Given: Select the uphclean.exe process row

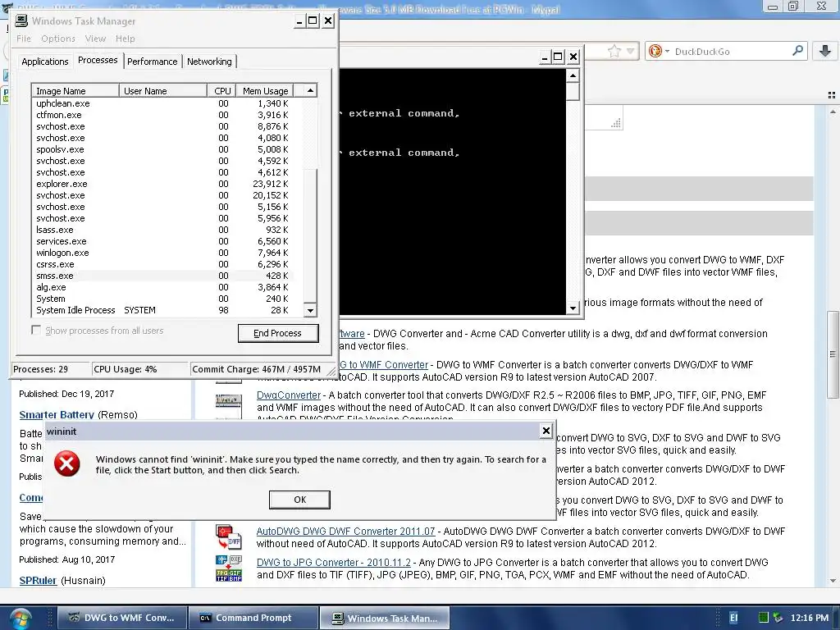Looking at the screenshot, I should tap(163, 103).
